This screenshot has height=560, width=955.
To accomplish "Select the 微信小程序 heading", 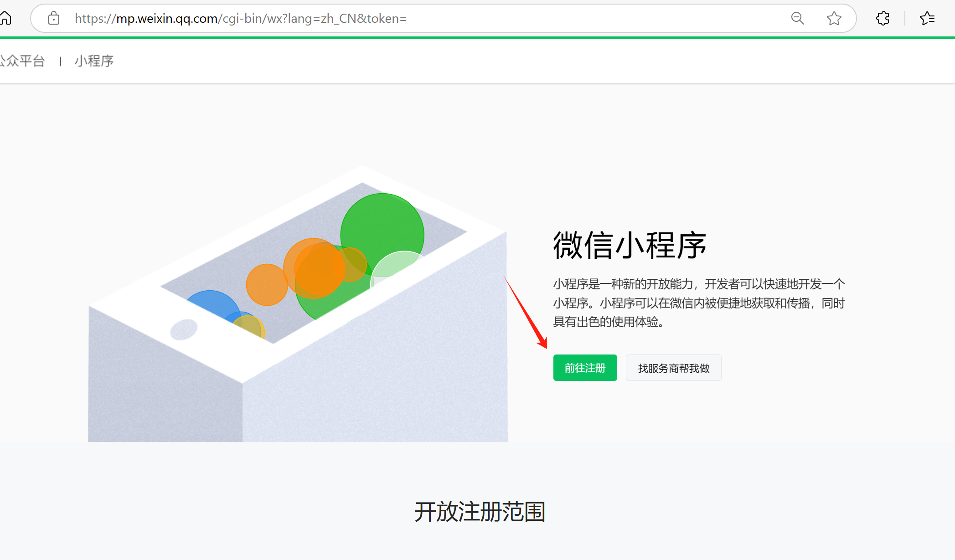I will [x=630, y=245].
